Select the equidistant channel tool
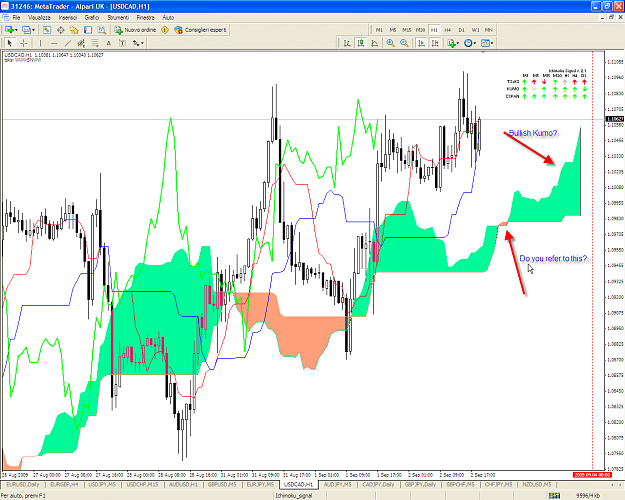625x500 pixels. tap(81, 43)
